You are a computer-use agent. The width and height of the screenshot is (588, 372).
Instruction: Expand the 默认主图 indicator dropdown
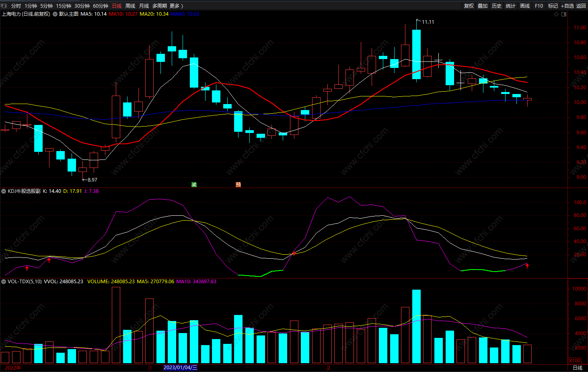tap(55, 14)
